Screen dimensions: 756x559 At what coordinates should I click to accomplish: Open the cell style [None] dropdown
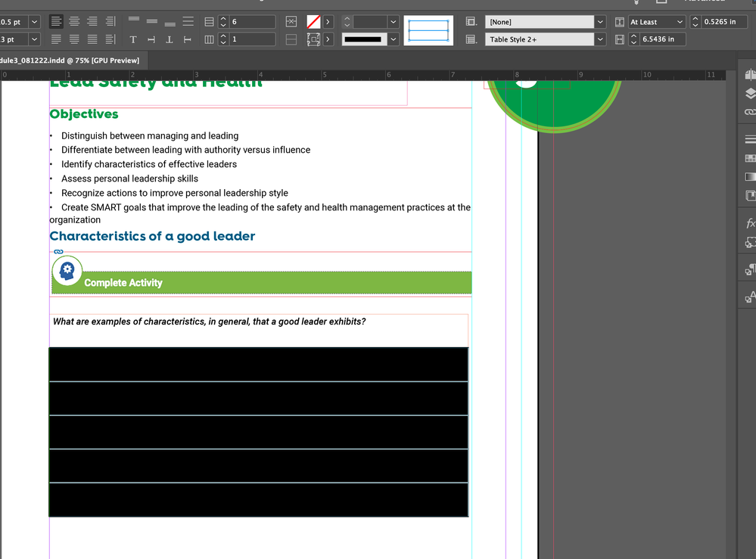tap(600, 22)
